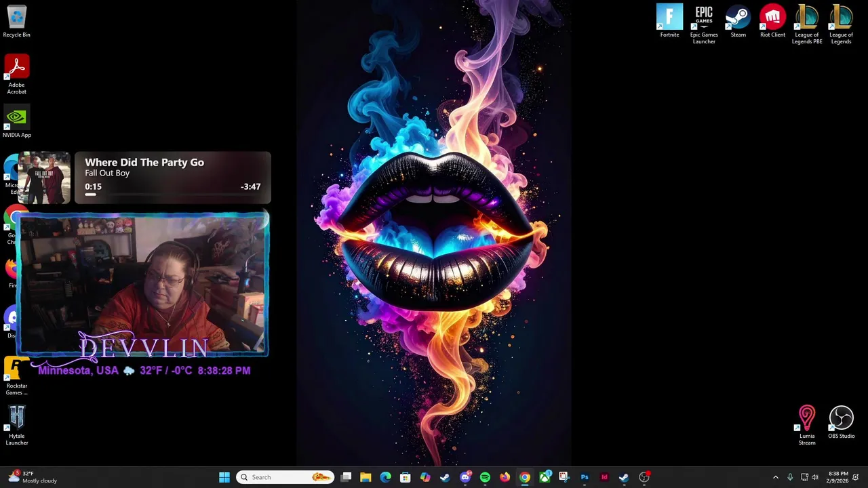The width and height of the screenshot is (868, 488).
Task: Click the song progress bar under 0:15
Action: tap(172, 195)
